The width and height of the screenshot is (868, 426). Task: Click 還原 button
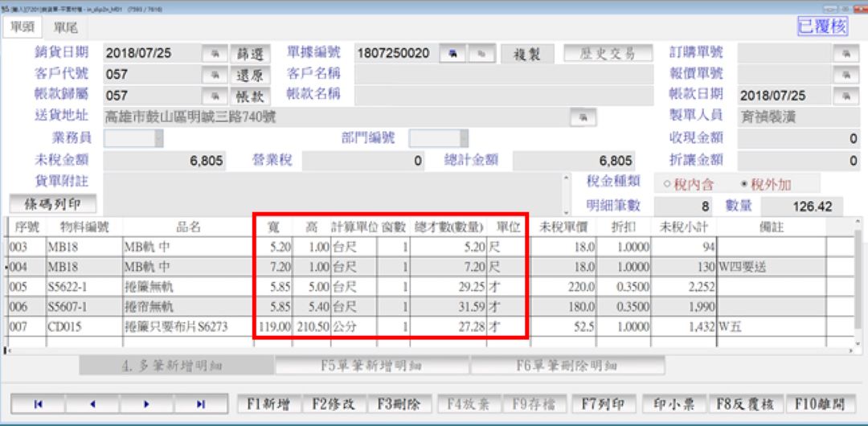coord(250,74)
